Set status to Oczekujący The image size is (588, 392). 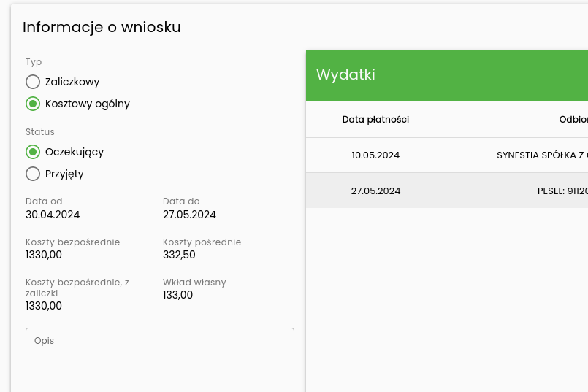click(33, 152)
